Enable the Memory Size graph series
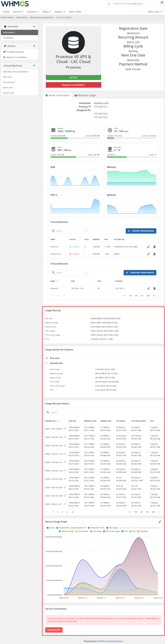 (155, 528)
